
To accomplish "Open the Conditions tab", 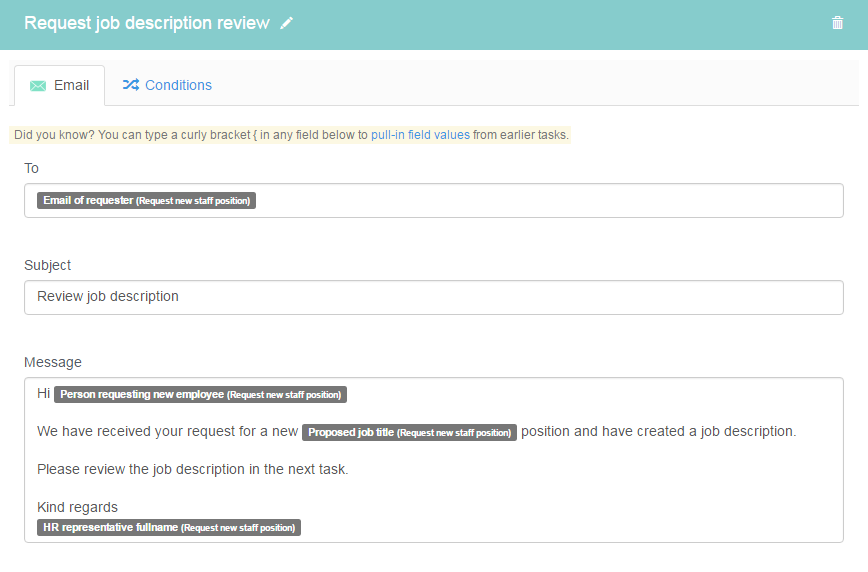I will point(178,86).
